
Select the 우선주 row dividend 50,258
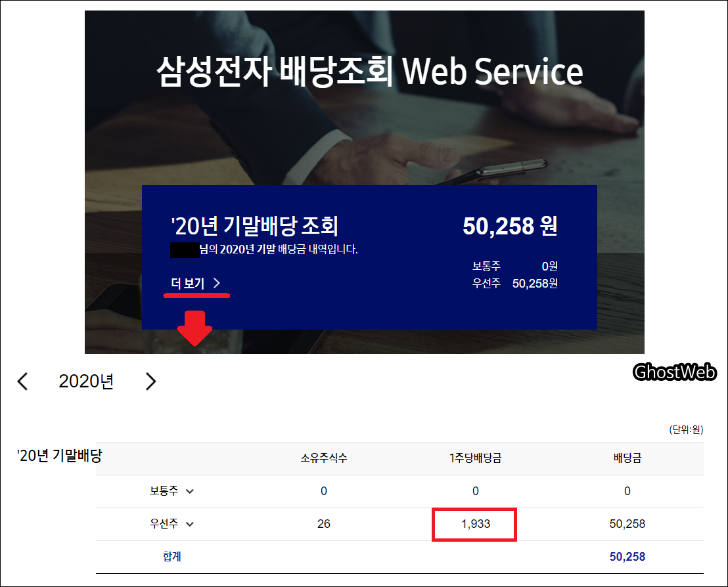pyautogui.click(x=627, y=524)
